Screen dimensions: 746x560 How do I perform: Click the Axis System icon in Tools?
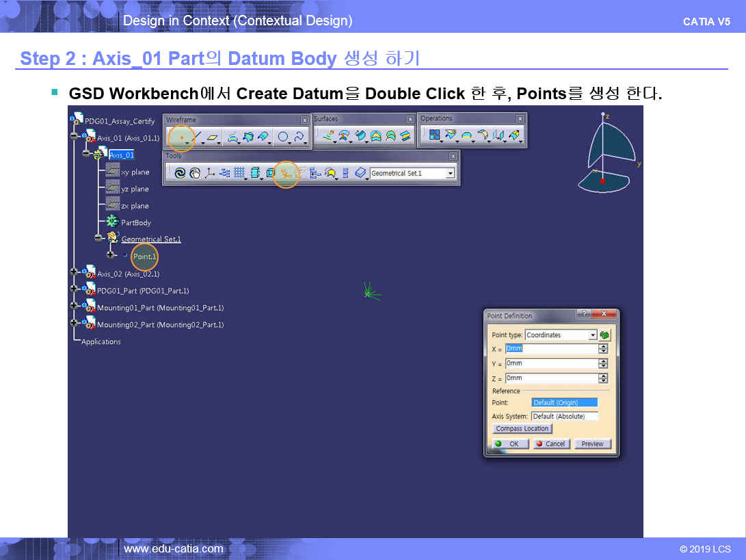[210, 174]
